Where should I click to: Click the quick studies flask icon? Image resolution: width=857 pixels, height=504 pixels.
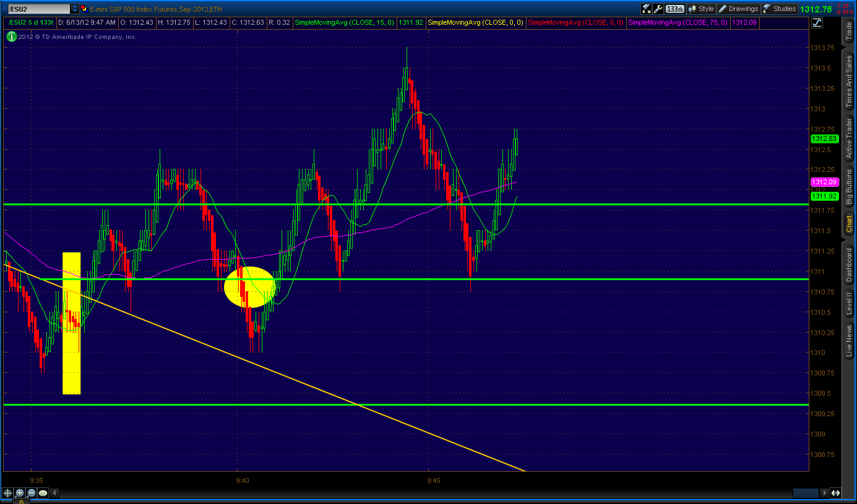click(646, 9)
